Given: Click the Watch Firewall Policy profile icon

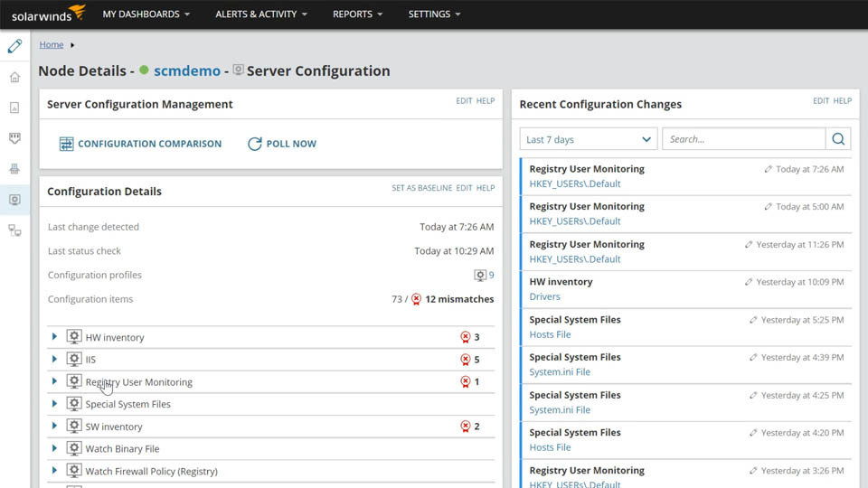Looking at the screenshot, I should [x=74, y=470].
